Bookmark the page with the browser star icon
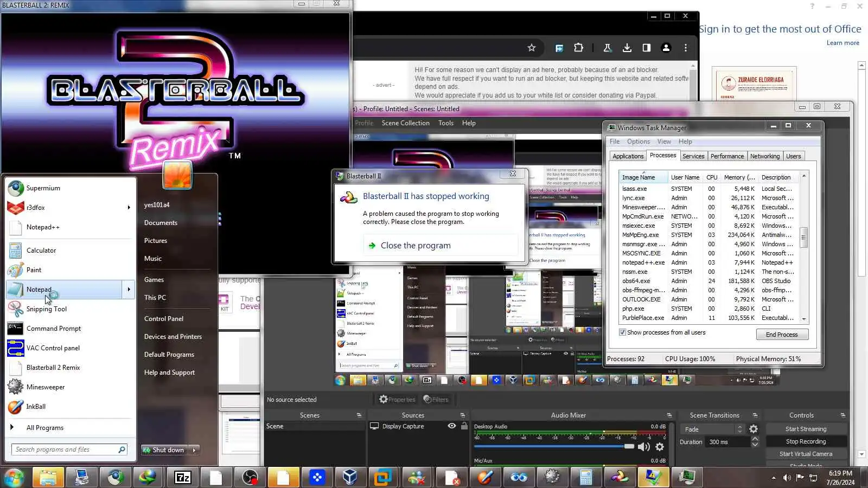 click(532, 48)
